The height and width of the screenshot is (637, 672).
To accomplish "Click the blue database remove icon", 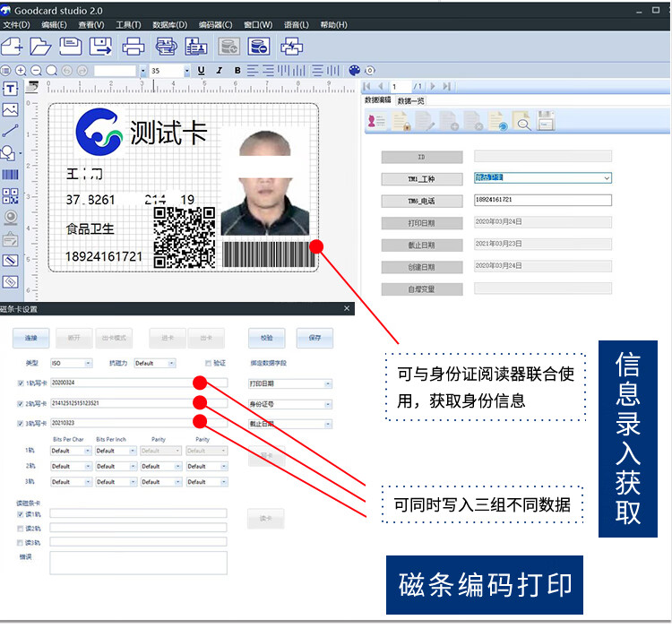I will 258,46.
